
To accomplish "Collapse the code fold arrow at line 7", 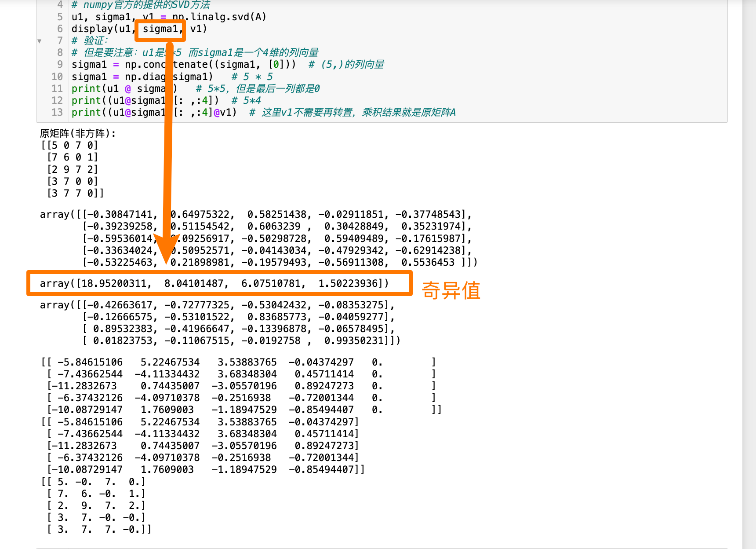I will 40,41.
